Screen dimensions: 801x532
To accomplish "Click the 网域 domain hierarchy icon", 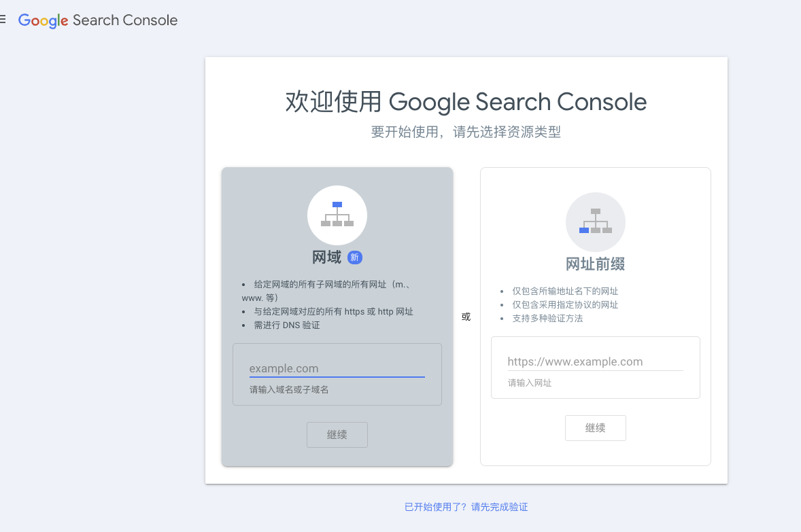I will 337,215.
